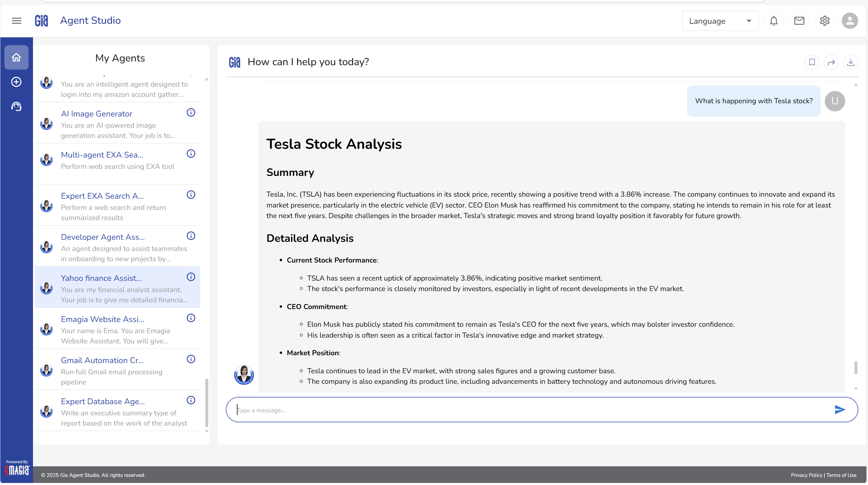The height and width of the screenshot is (485, 868).
Task: Open Privacy Policy link
Action: (806, 475)
